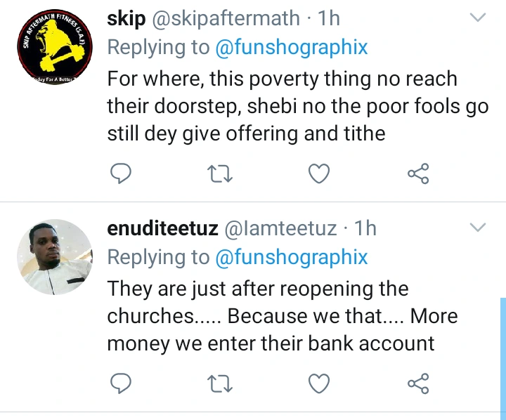
Task: Open @funshographix link in enuditeetuz's reply
Action: point(292,257)
